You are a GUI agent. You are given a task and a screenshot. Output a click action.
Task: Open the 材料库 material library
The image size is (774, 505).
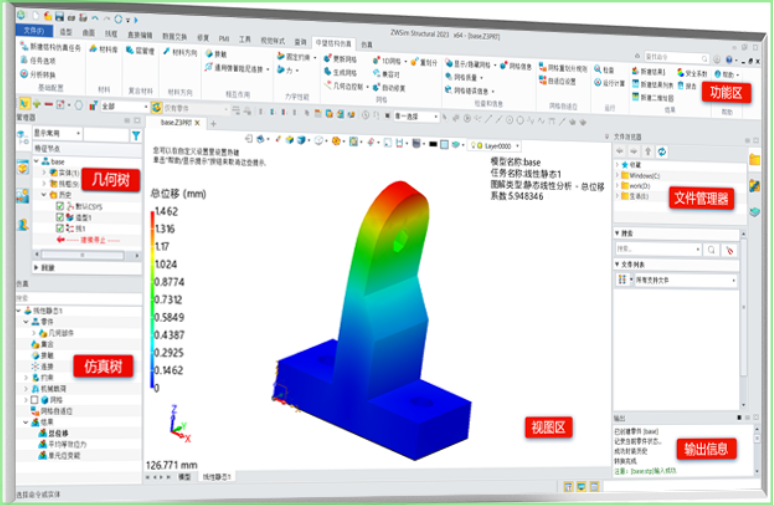click(102, 50)
